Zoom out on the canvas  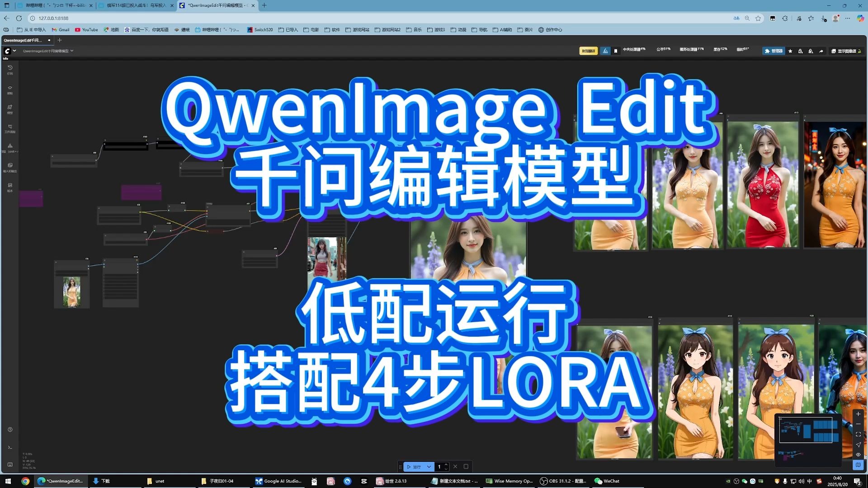click(858, 424)
